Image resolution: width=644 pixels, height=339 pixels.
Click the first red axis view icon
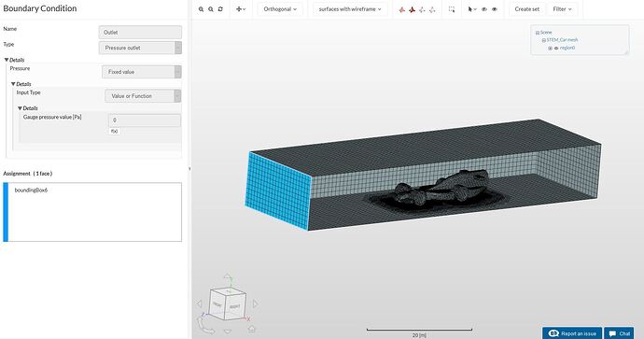(402, 9)
